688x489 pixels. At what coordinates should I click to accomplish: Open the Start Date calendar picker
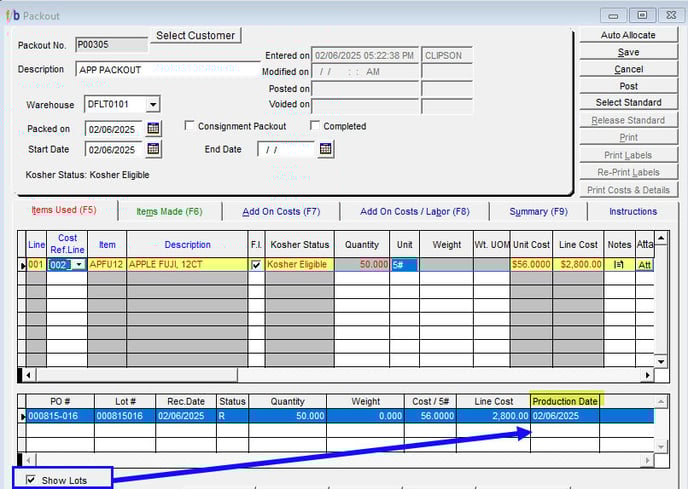(153, 149)
